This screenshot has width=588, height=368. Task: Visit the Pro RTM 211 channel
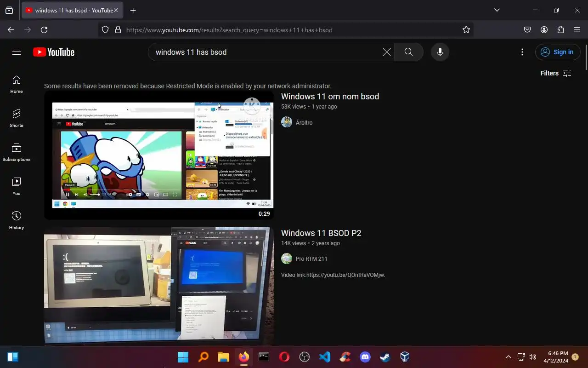click(x=311, y=259)
